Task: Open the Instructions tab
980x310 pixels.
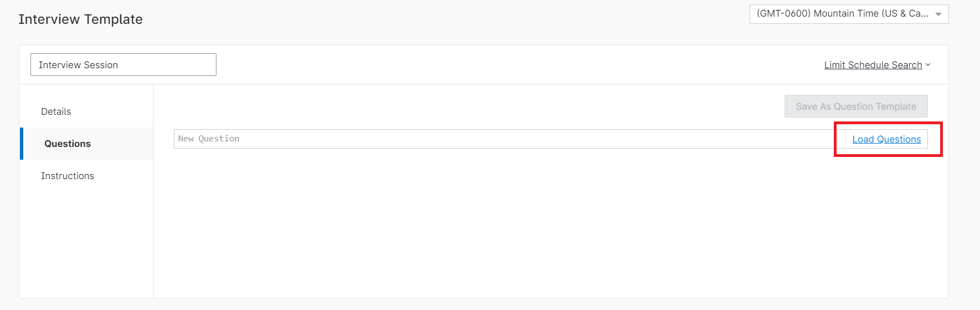Action: (x=68, y=176)
